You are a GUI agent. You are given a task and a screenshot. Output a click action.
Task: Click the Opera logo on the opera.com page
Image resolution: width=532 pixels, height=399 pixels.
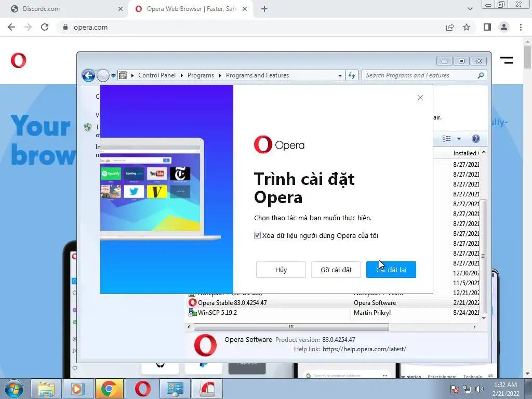pos(18,60)
